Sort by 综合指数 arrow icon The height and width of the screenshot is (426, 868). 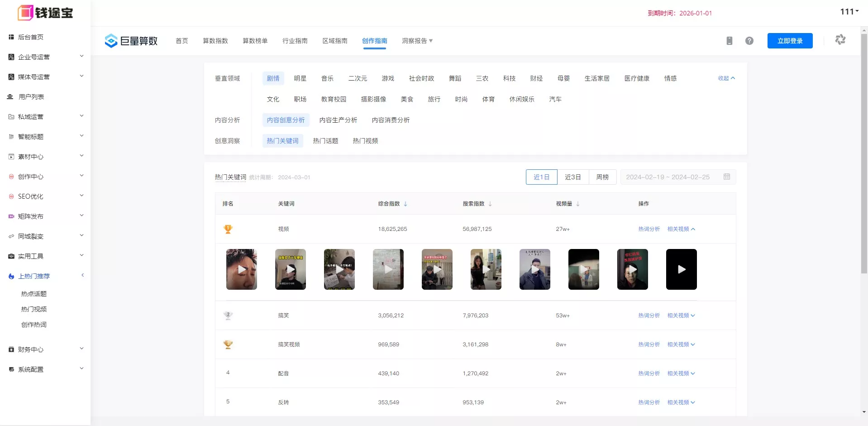405,204
